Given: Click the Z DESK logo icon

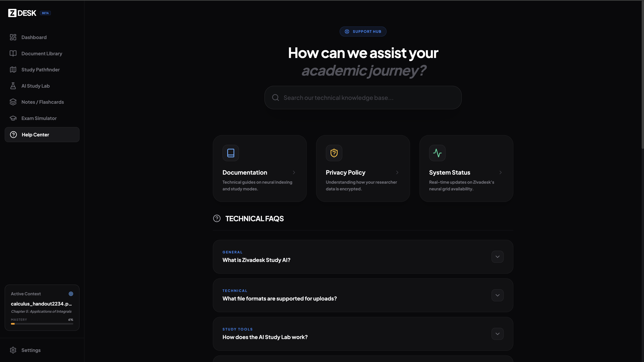Looking at the screenshot, I should point(12,13).
